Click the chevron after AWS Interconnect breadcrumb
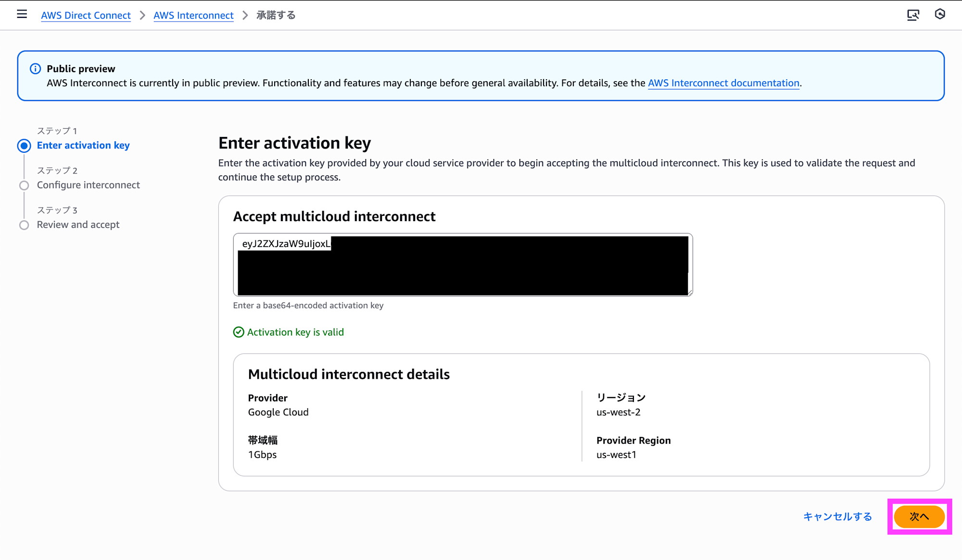Viewport: 962px width, 560px height. (x=245, y=15)
